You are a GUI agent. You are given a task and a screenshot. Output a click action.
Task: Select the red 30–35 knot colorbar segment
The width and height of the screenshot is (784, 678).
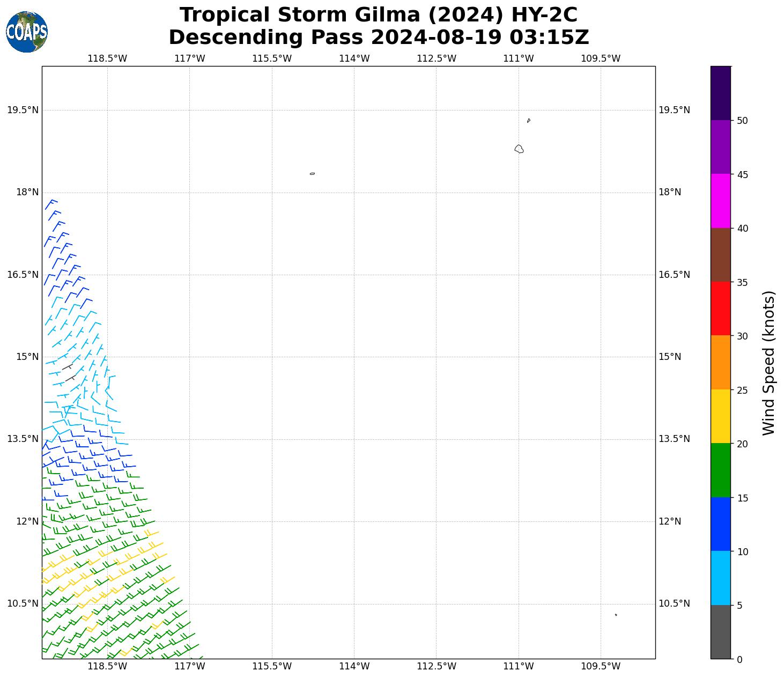click(720, 308)
